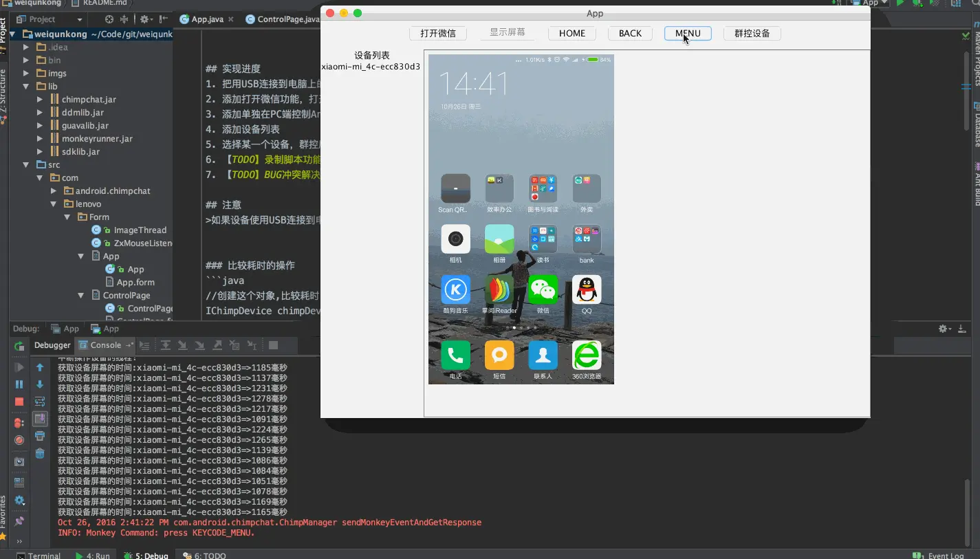Open the 效率办公 app folder

pyautogui.click(x=499, y=188)
